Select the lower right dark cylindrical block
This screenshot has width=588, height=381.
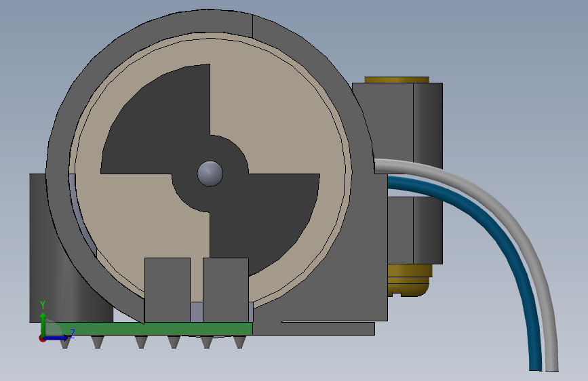coord(428,230)
